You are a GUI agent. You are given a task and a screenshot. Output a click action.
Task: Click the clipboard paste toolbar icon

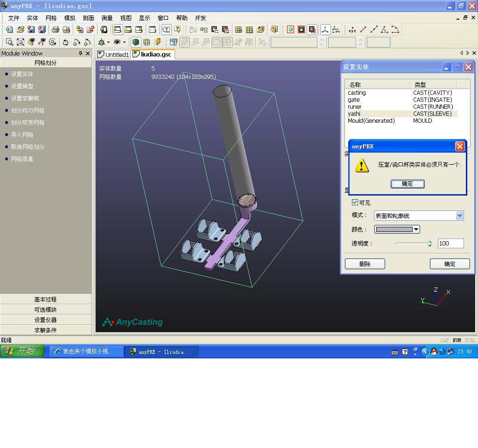pyautogui.click(x=104, y=29)
